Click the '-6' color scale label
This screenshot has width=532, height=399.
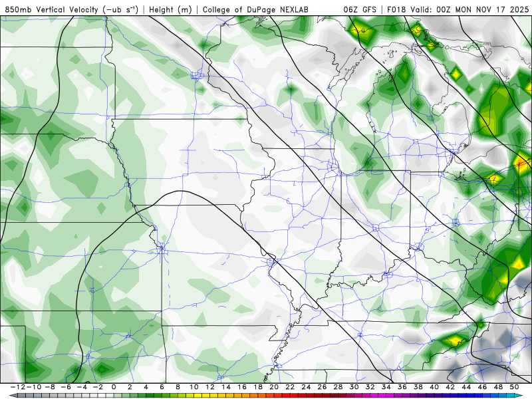click(x=66, y=387)
